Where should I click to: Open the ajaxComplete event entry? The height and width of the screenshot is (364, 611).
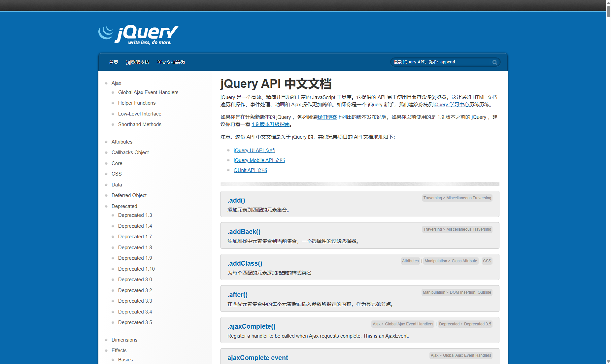(258, 358)
